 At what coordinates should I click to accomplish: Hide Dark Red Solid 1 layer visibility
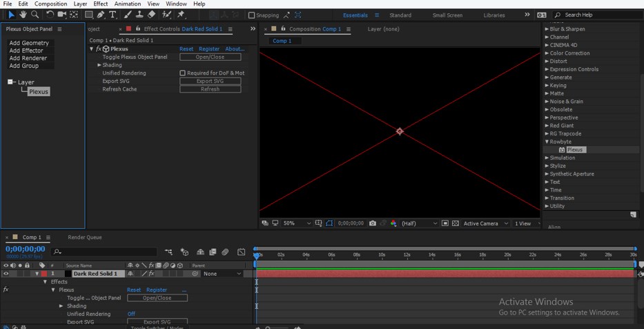coord(6,274)
